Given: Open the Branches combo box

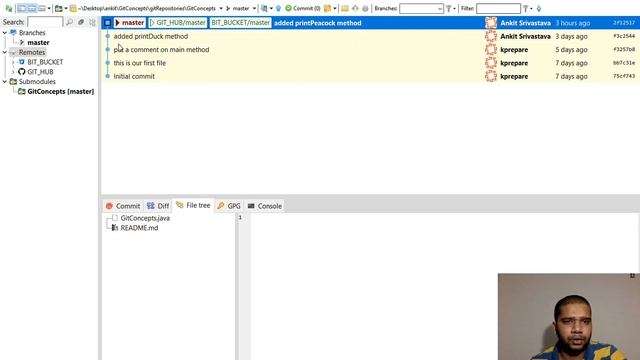Looking at the screenshot, I should coord(421,9).
